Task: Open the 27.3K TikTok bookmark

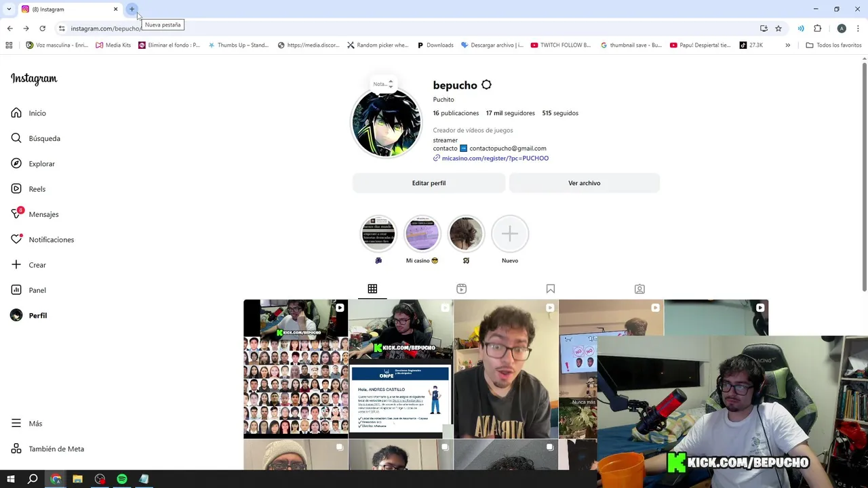Action: (x=751, y=45)
